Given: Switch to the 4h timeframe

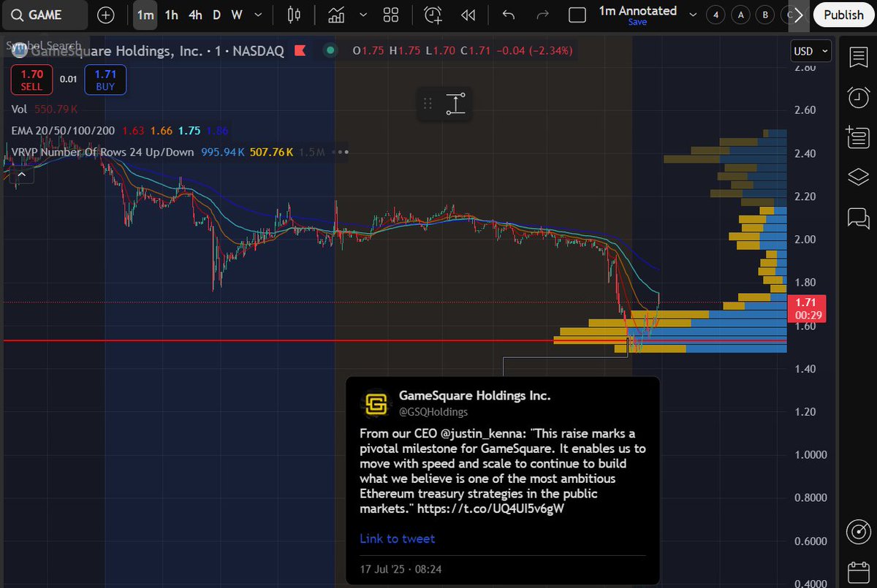Looking at the screenshot, I should (195, 15).
